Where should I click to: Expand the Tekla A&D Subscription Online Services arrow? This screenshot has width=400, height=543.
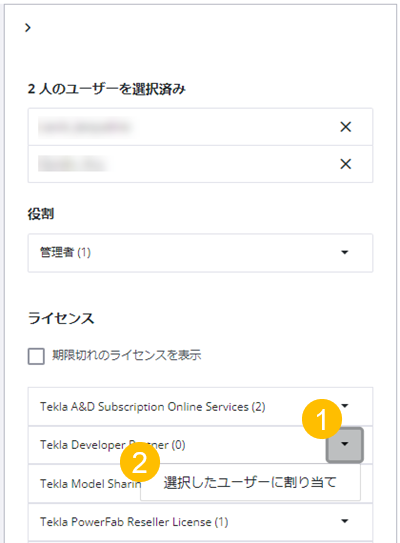pos(345,406)
